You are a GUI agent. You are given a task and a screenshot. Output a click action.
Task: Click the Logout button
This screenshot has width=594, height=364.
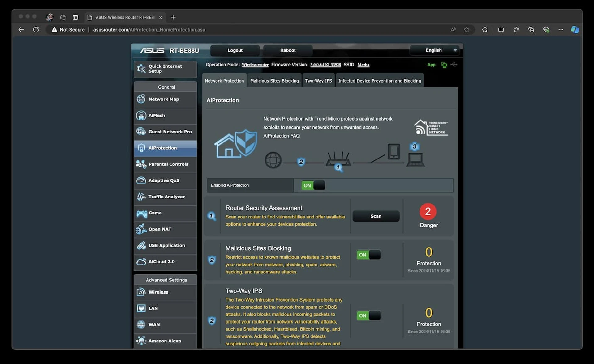pos(235,50)
